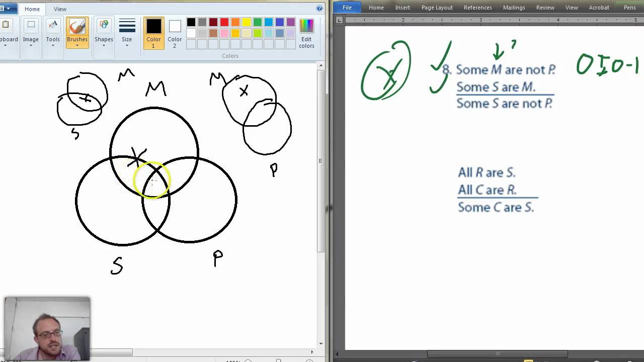Open the Size line thickness dropdown

[x=127, y=46]
